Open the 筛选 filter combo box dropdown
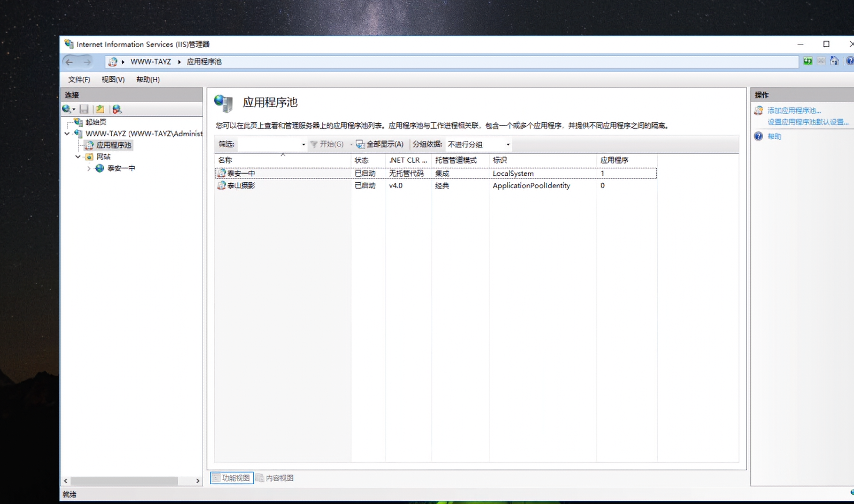The height and width of the screenshot is (504, 854). point(303,144)
